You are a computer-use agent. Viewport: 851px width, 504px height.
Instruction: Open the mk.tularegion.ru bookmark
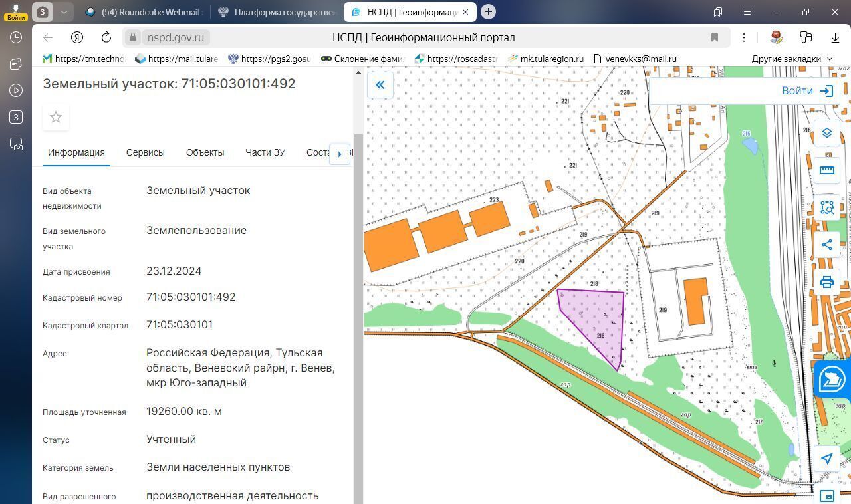(x=545, y=59)
